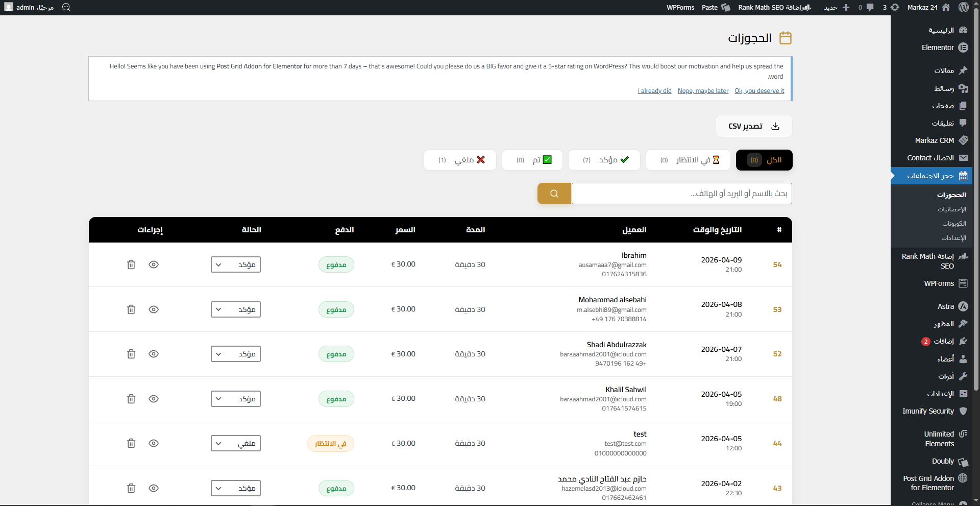Image resolution: width=980 pixels, height=506 pixels.
Task: View test booking eye icon
Action: pos(154,443)
